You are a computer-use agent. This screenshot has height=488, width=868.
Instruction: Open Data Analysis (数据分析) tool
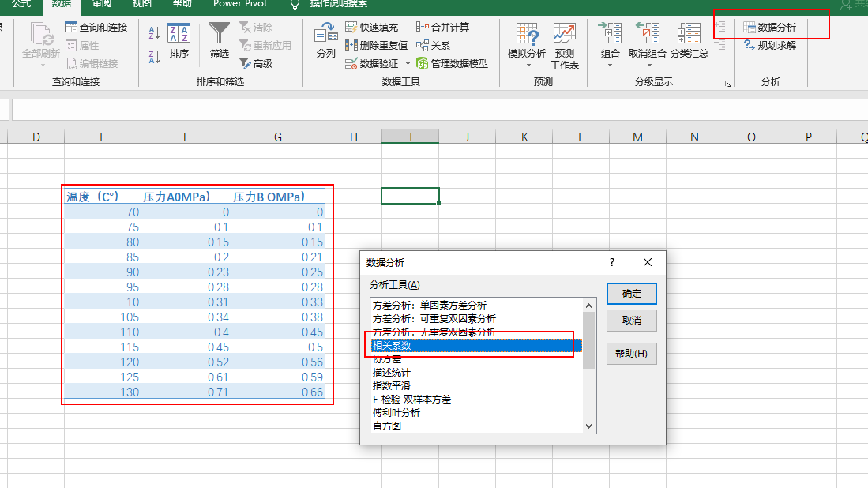(769, 27)
